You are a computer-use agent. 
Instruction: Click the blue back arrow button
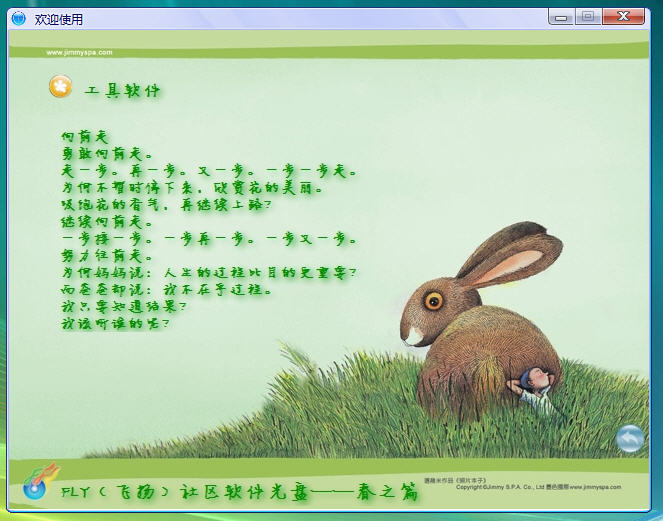click(x=630, y=439)
